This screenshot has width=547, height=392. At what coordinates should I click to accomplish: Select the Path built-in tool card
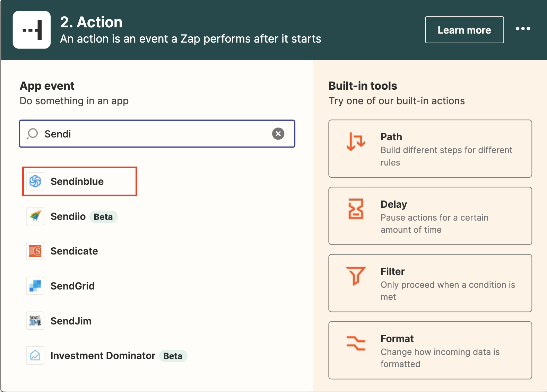click(430, 149)
